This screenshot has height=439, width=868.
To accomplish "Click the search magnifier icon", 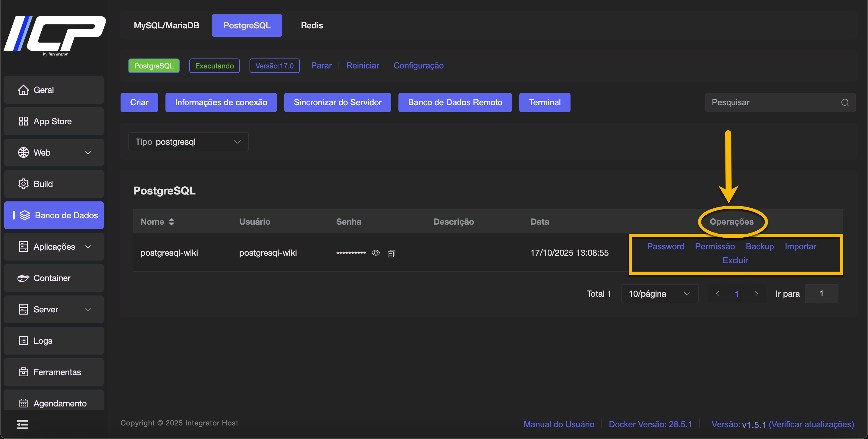I will [845, 103].
